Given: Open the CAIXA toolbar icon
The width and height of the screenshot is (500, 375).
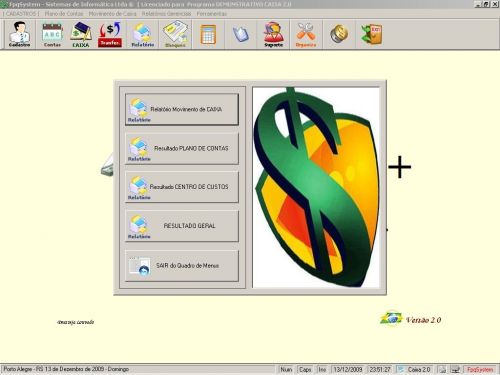Looking at the screenshot, I should [x=81, y=34].
